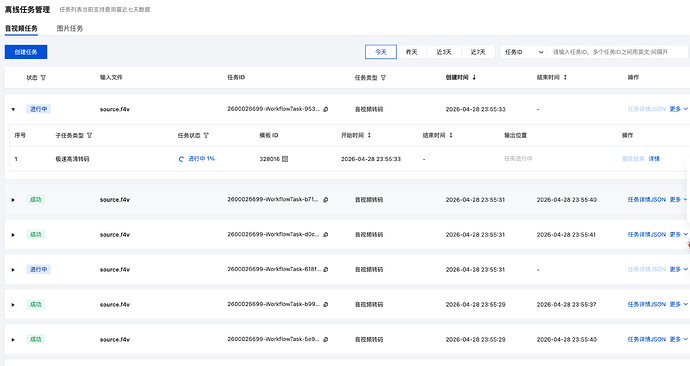Open the 子任务类型 filter icon
The height and width of the screenshot is (366, 690).
tap(89, 135)
